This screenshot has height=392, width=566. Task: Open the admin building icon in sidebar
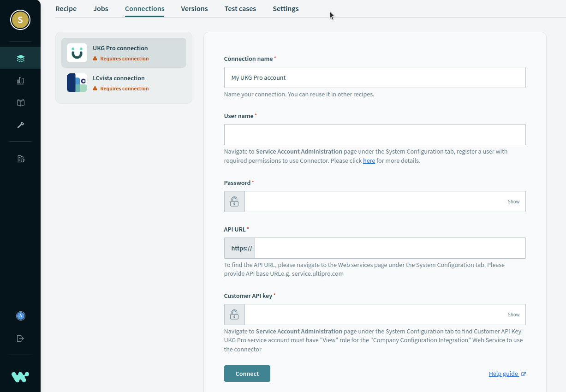(x=20, y=159)
